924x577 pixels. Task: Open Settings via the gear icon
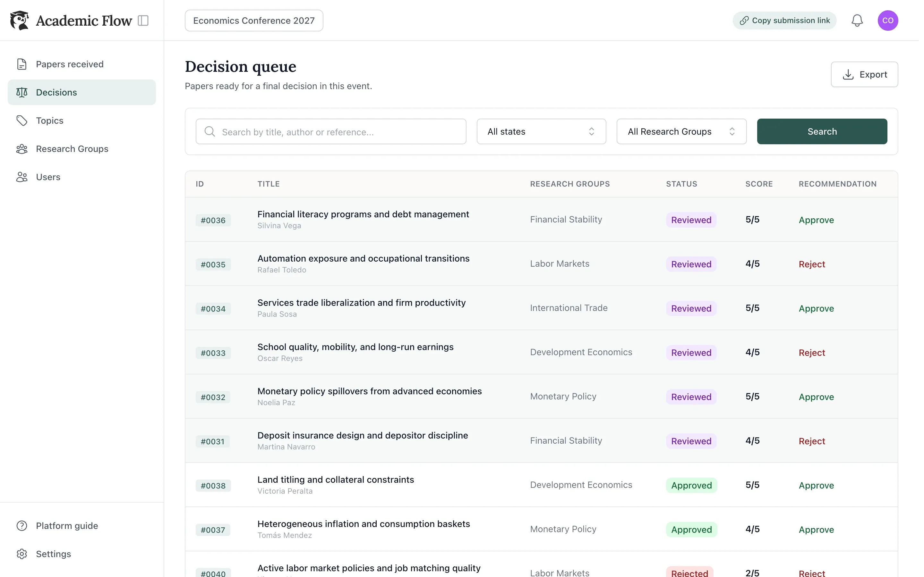(22, 554)
